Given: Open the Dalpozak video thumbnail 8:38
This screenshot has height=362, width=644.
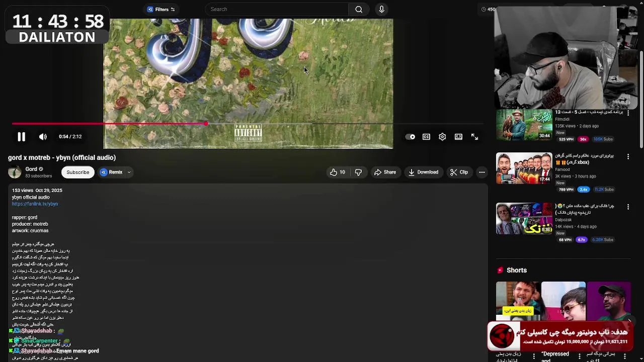Looking at the screenshot, I should click(524, 219).
